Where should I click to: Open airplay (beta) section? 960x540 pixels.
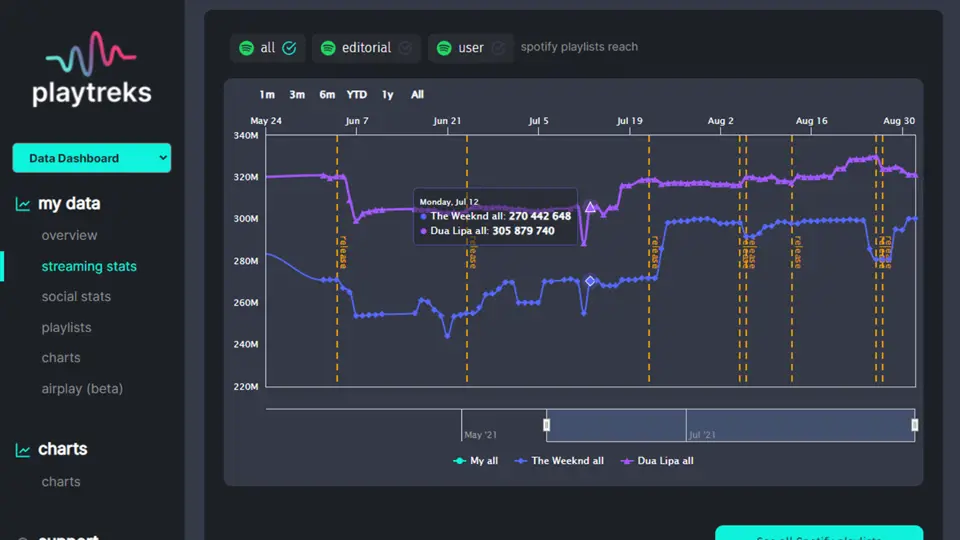(x=82, y=389)
